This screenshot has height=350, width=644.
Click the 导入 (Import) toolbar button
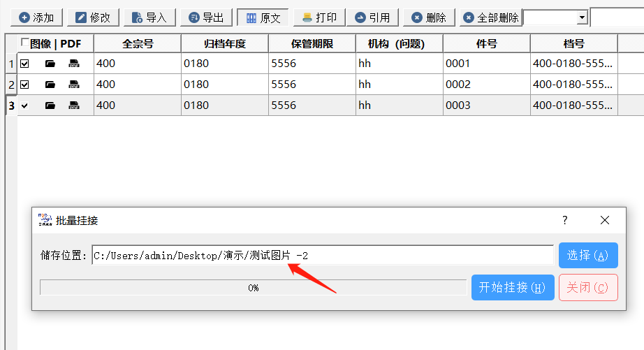149,17
